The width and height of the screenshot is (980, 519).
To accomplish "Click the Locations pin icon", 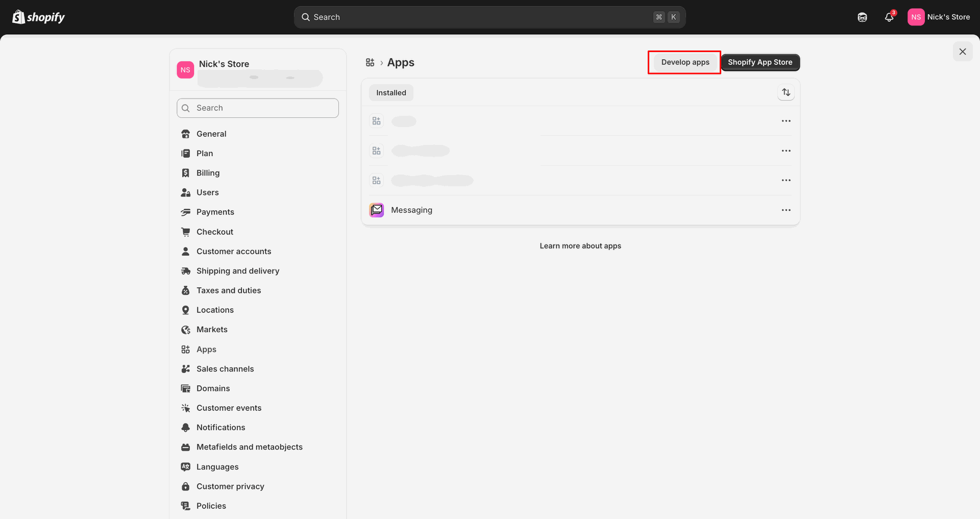I will pos(186,310).
